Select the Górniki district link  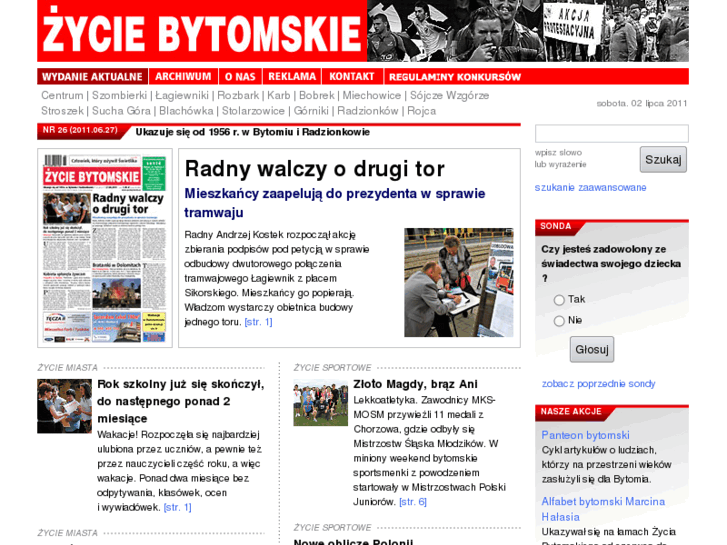pyautogui.click(x=311, y=111)
